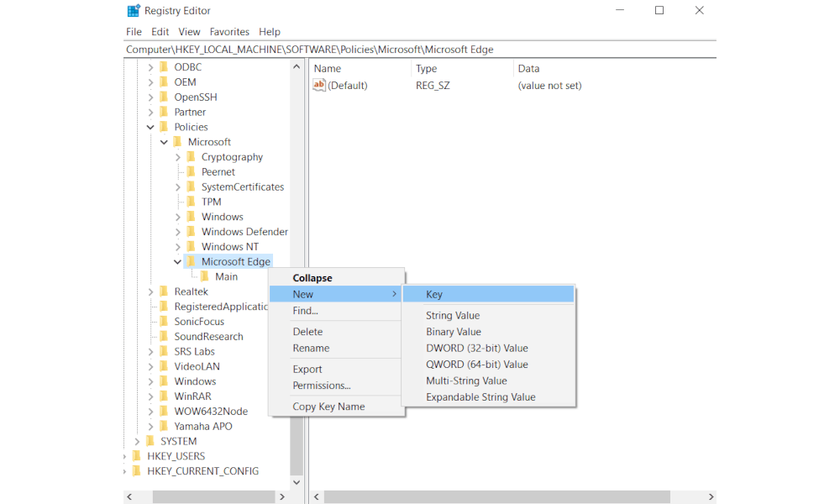Select Copy Key Name
Image resolution: width=840 pixels, height=504 pixels.
pos(336,407)
